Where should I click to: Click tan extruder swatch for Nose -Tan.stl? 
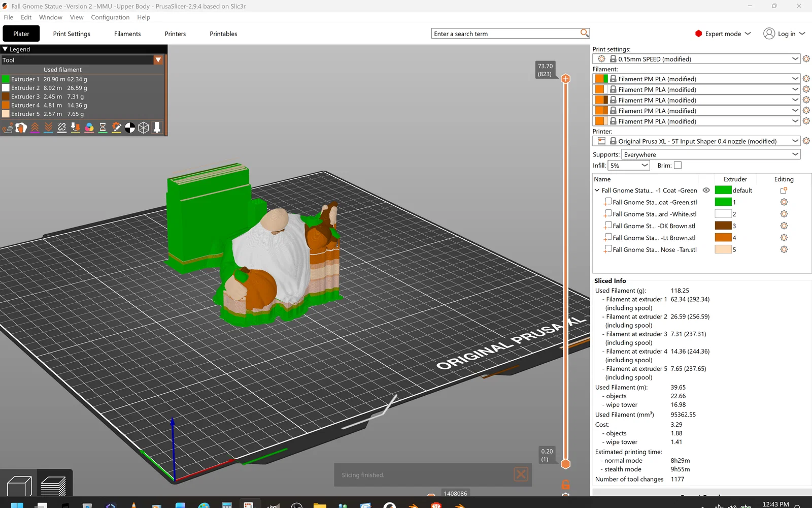723,249
